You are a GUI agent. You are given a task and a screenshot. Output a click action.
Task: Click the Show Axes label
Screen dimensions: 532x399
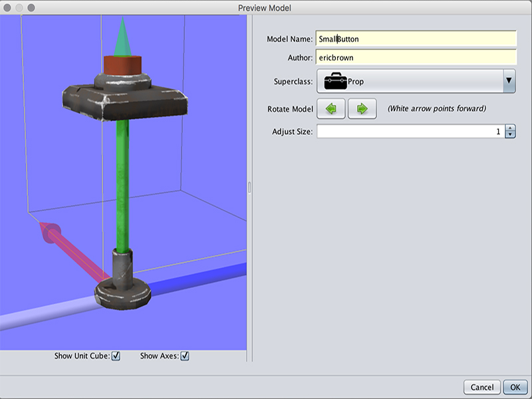[159, 356]
